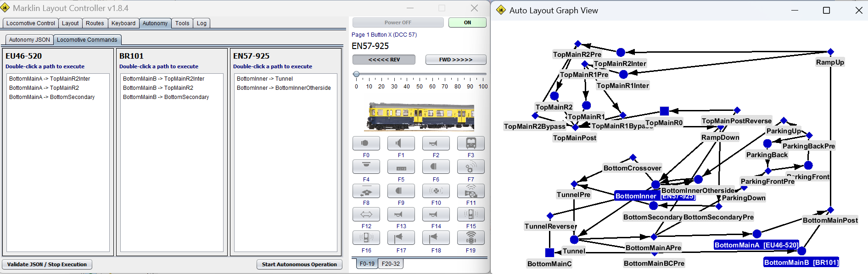Toggle the F5 number display function
This screenshot has width=868, height=274.
[x=401, y=167]
